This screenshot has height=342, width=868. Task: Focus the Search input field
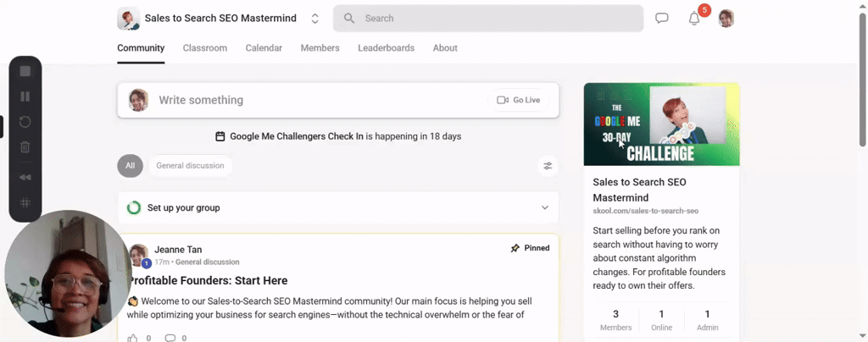click(488, 19)
